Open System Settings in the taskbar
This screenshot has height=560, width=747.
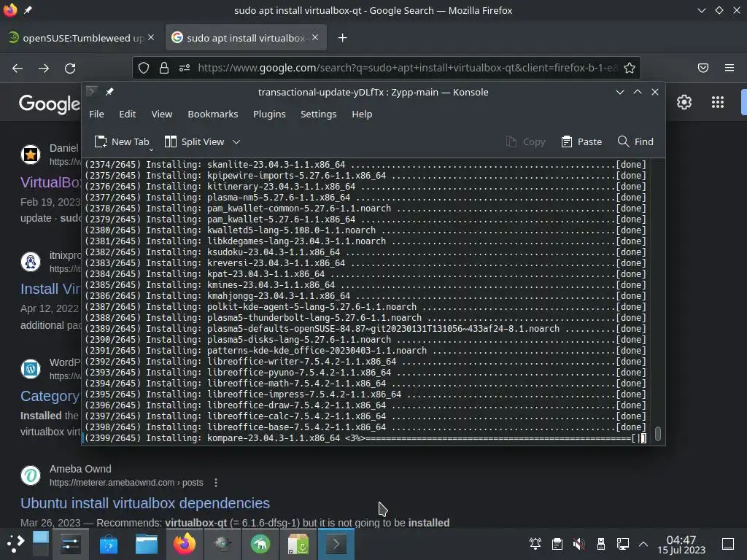[x=70, y=544]
